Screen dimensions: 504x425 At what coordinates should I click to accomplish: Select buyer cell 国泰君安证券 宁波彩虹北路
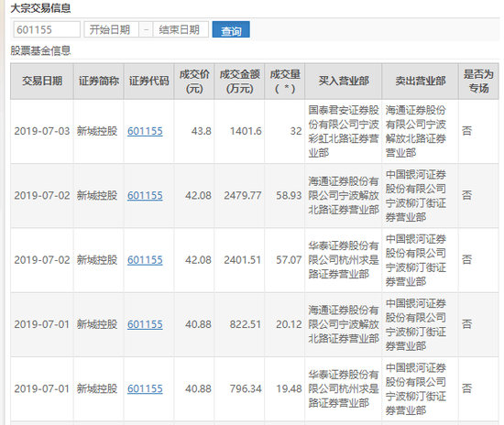(x=344, y=131)
